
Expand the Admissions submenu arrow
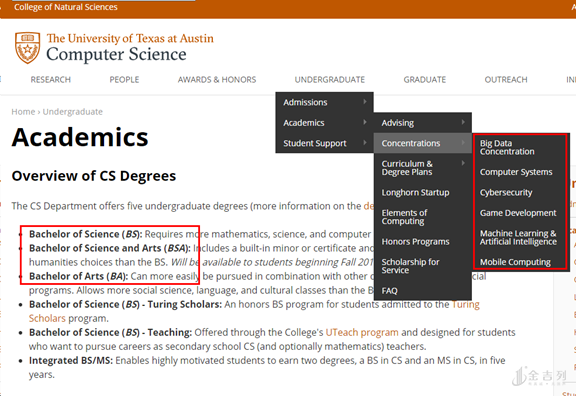[x=365, y=102]
